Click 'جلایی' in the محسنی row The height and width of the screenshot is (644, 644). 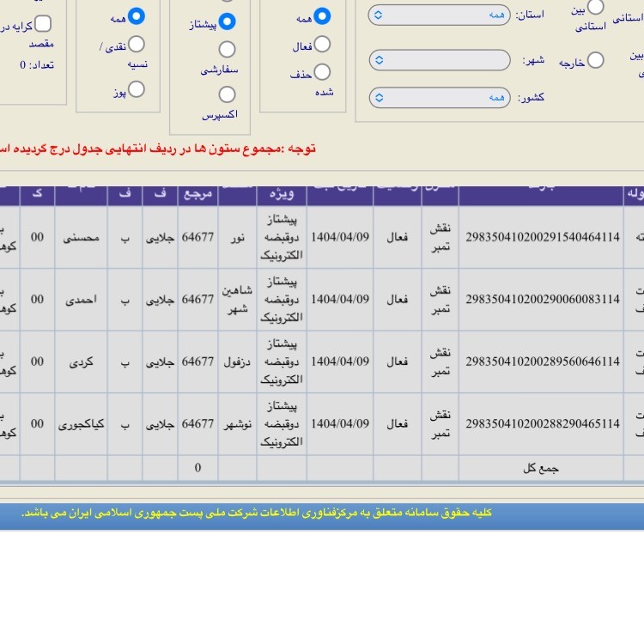pos(160,237)
